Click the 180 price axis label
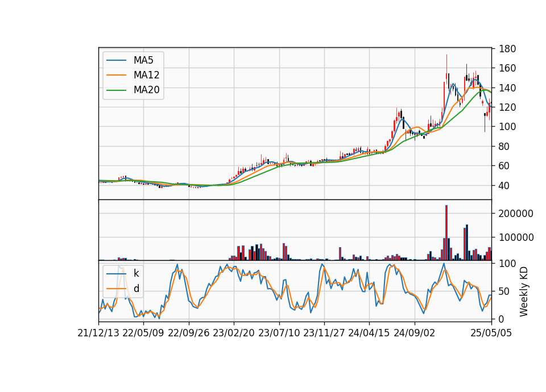546x392 pixels. 507,49
